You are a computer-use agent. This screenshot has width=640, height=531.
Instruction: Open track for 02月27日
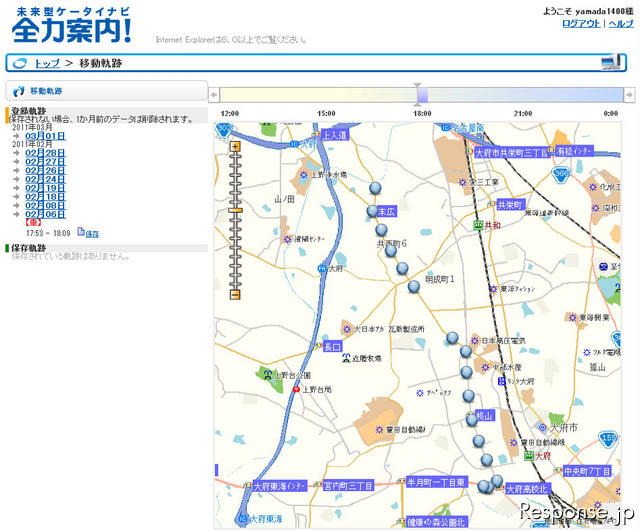(x=45, y=162)
